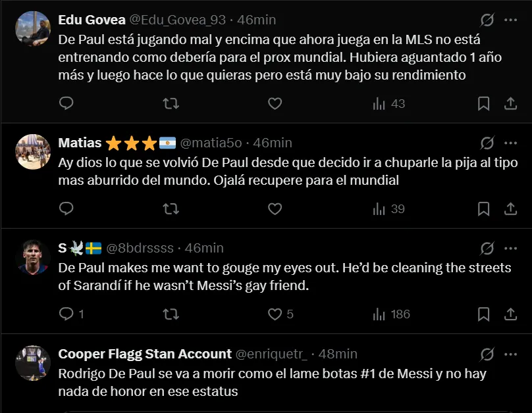This screenshot has height=413, width=532.
Task: Open more options on Edu Govea's tweet
Action: click(510, 20)
